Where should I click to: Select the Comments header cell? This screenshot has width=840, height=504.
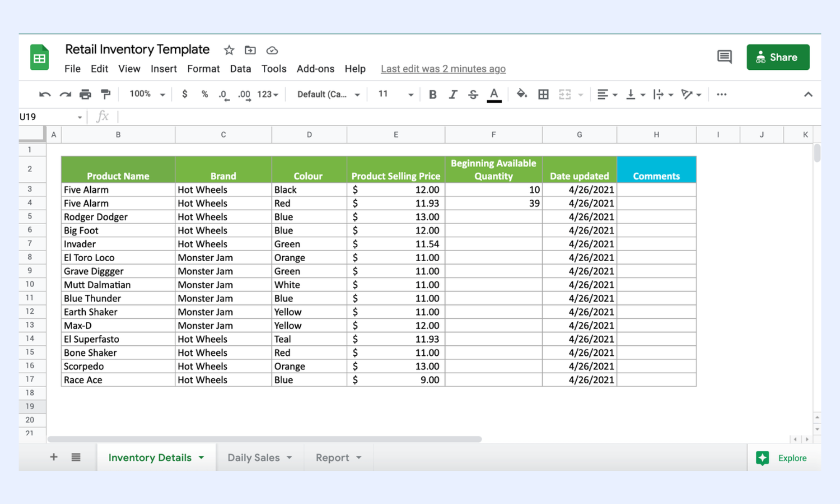pos(656,170)
